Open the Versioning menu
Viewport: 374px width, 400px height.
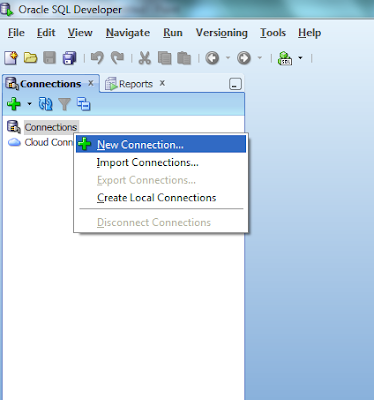click(x=222, y=33)
